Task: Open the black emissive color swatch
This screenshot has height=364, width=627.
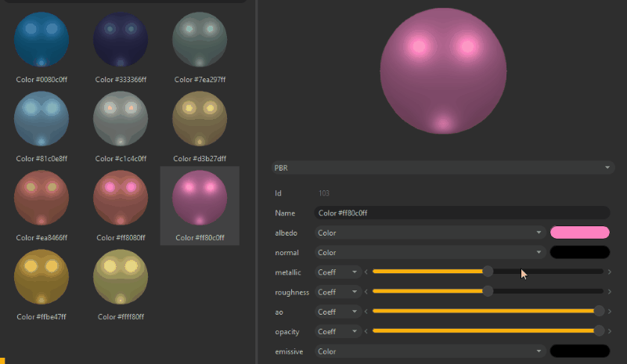Action: [580, 351]
